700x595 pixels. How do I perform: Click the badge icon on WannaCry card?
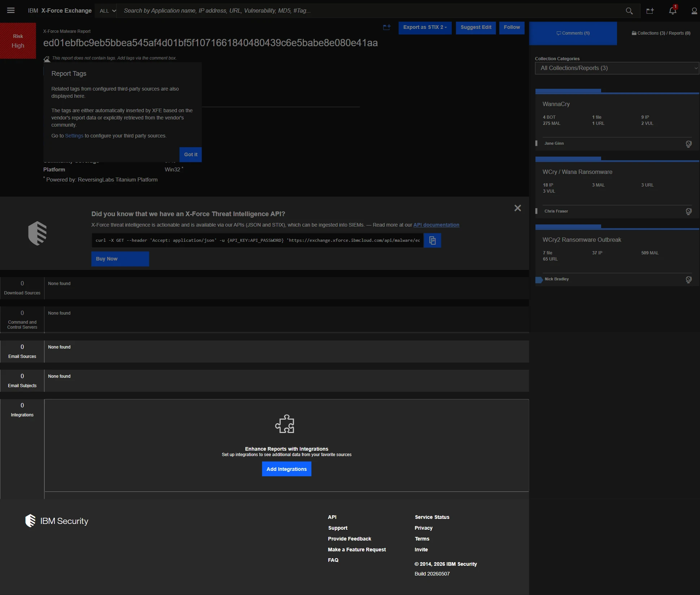(688, 144)
